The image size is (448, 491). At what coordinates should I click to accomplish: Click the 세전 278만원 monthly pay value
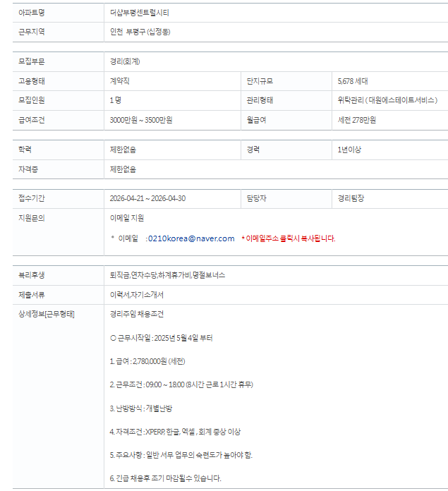click(x=356, y=120)
